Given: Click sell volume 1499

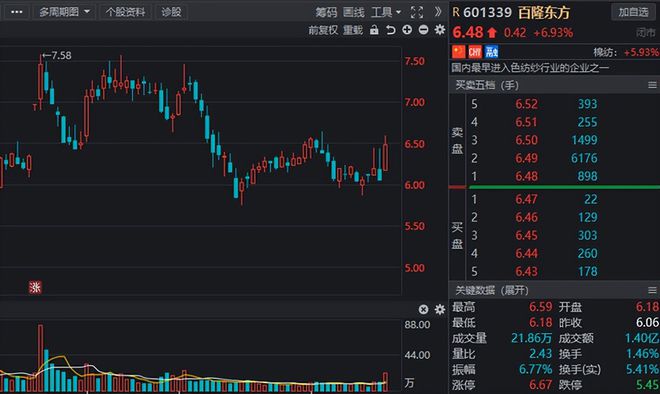Looking at the screenshot, I should click(584, 140).
